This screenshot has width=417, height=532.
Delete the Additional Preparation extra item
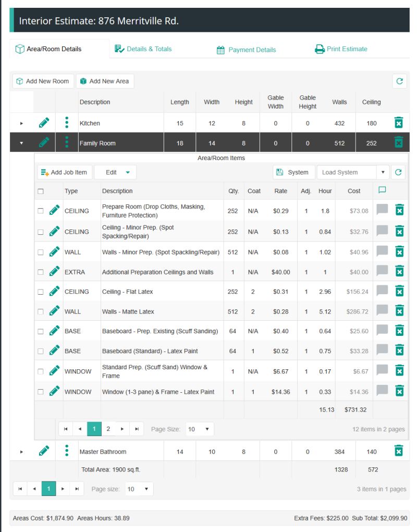pos(399,271)
